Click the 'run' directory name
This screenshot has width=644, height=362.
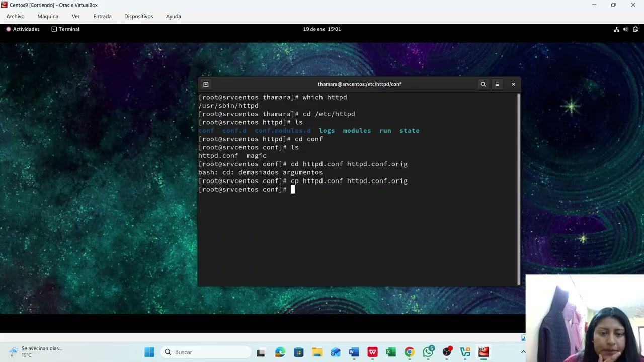coord(385,131)
